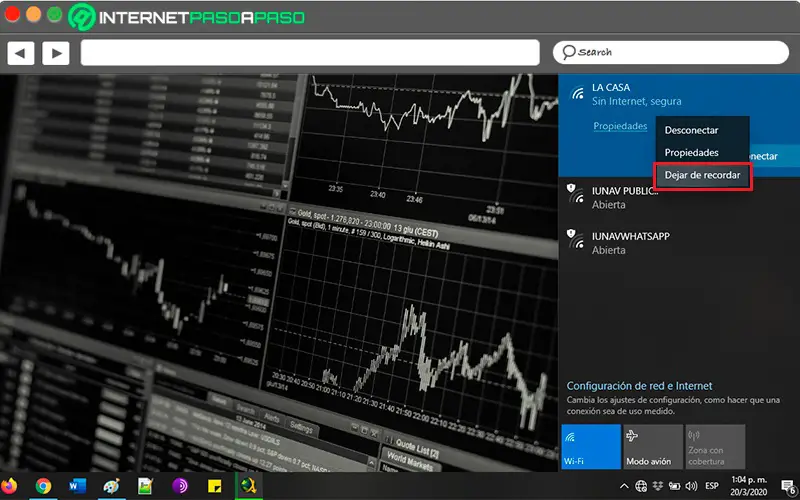
Task: Click IUNAVWHATSAPP shield Wi-Fi icon
Action: point(576,239)
